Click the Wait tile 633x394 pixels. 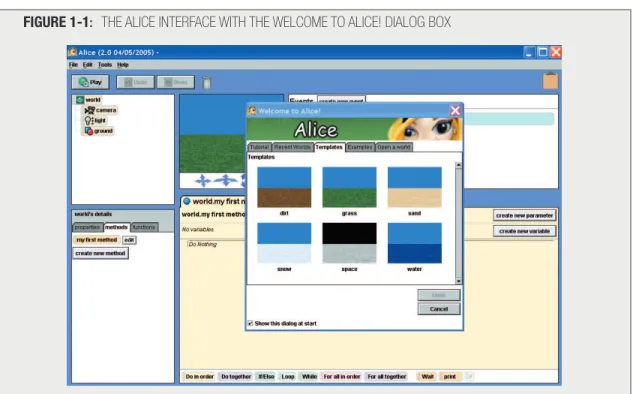coord(427,376)
